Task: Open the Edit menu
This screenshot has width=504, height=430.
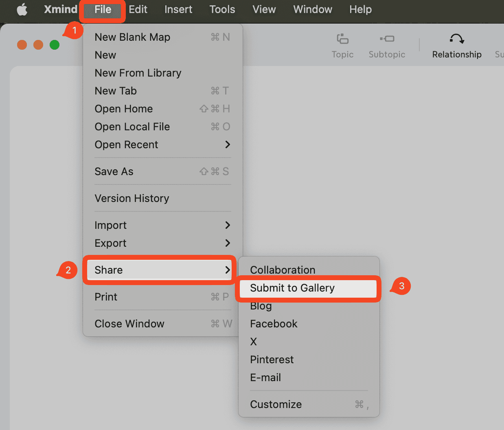Action: pos(138,9)
